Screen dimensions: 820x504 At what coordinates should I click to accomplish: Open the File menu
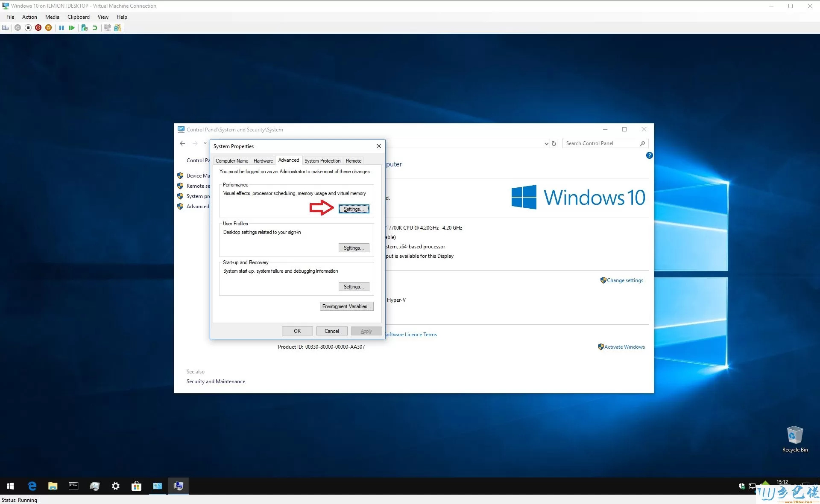(x=10, y=17)
